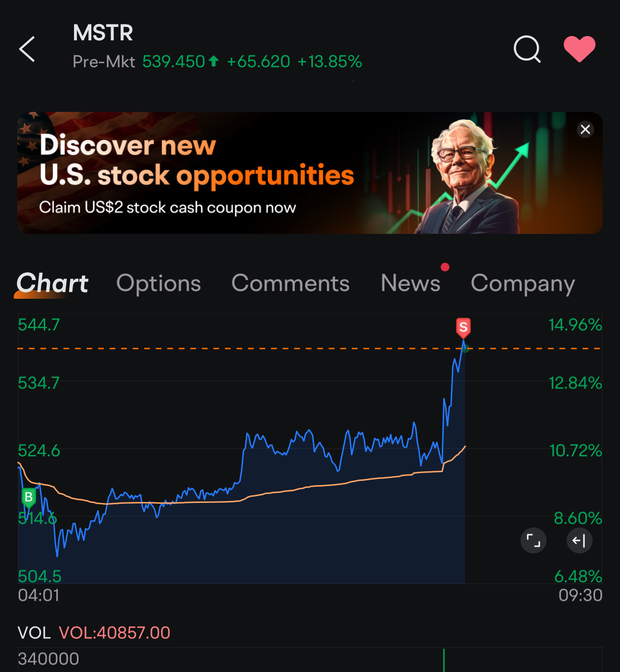The height and width of the screenshot is (672, 620).
Task: Expand chart to fullscreen view
Action: coord(533,540)
